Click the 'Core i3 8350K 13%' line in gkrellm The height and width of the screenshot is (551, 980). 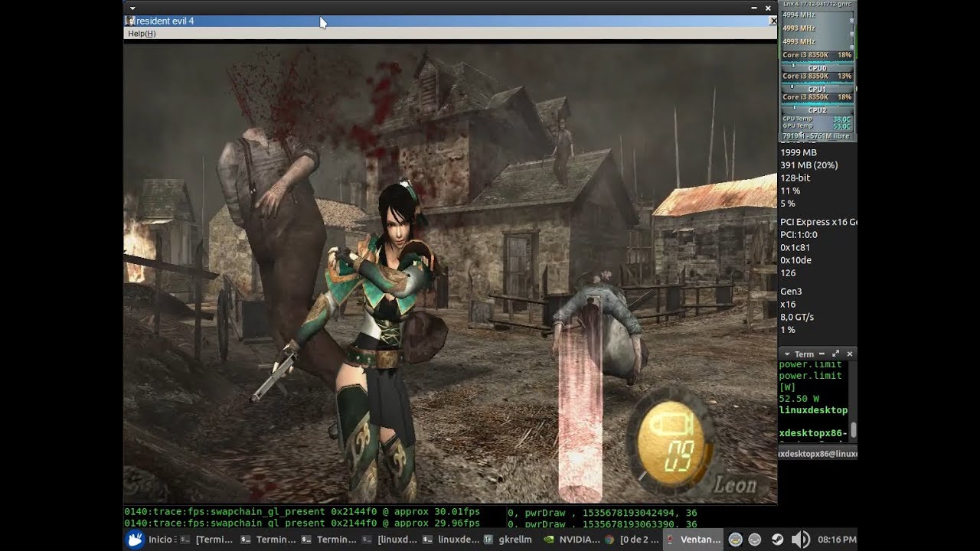point(817,76)
